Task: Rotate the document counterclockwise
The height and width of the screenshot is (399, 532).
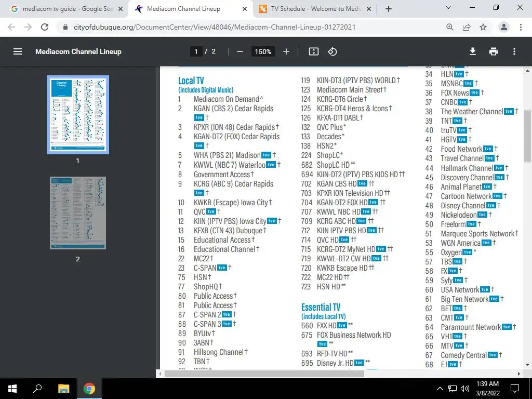Action: (x=332, y=51)
